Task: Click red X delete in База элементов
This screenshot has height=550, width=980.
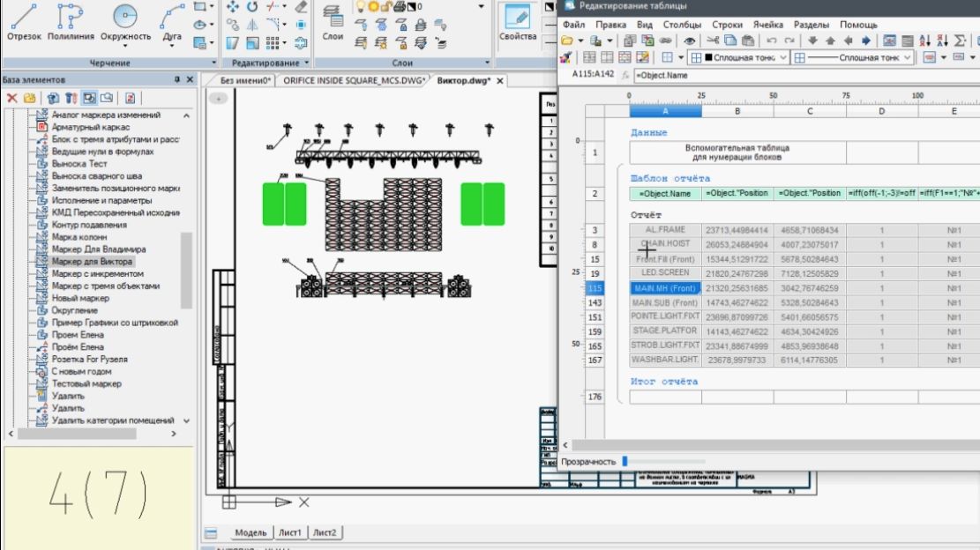Action: point(11,98)
